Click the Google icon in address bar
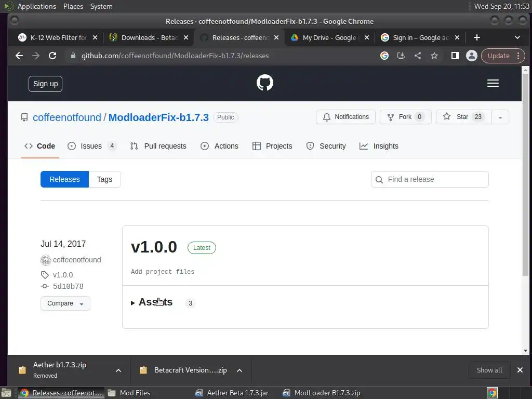532x399 pixels. coord(384,56)
